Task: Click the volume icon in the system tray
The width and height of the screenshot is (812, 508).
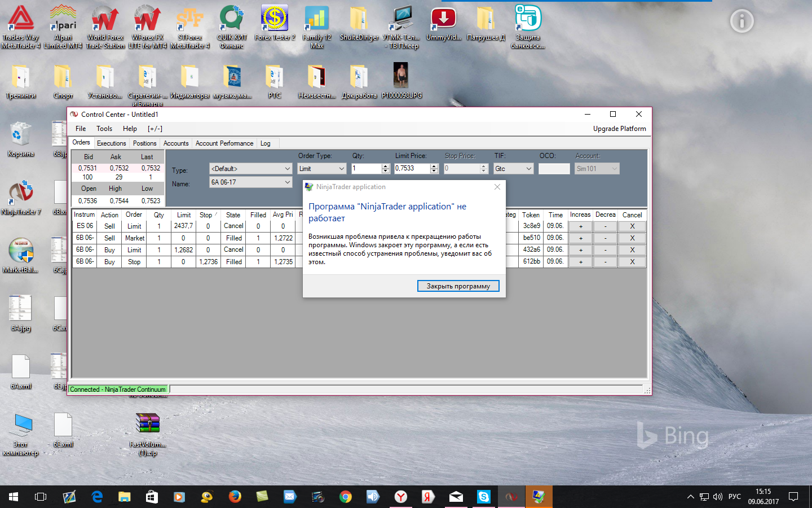Action: [718, 497]
